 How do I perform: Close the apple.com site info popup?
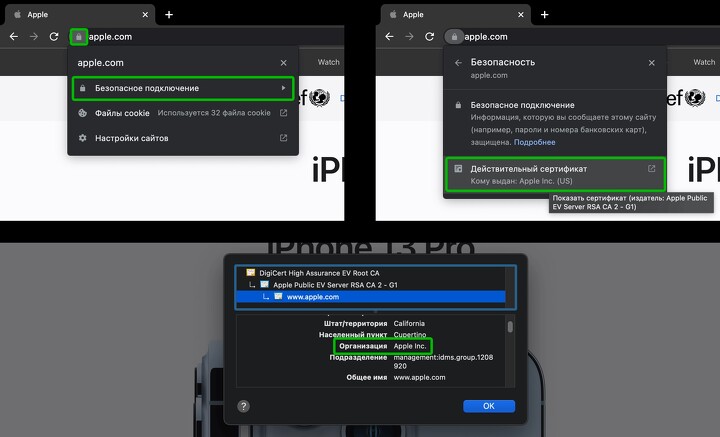click(x=283, y=63)
